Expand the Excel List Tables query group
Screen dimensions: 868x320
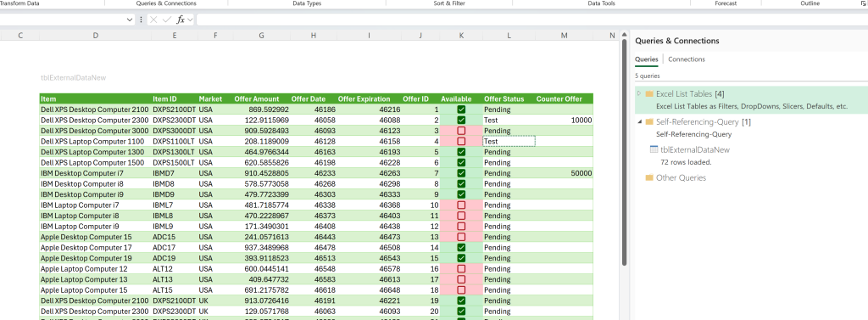tap(639, 93)
